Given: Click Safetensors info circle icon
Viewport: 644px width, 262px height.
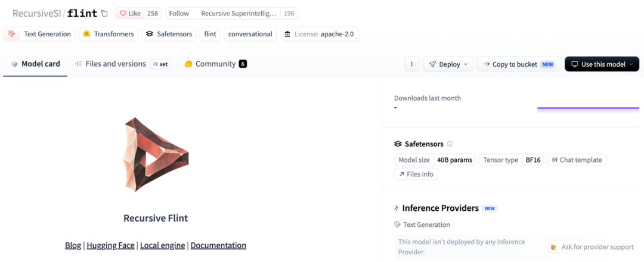Looking at the screenshot, I should tap(450, 144).
